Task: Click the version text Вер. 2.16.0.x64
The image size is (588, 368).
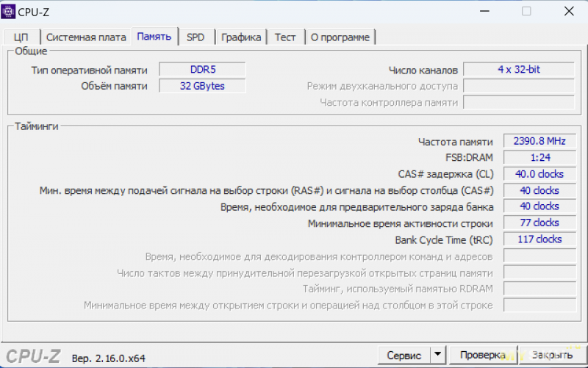Action: pyautogui.click(x=108, y=358)
